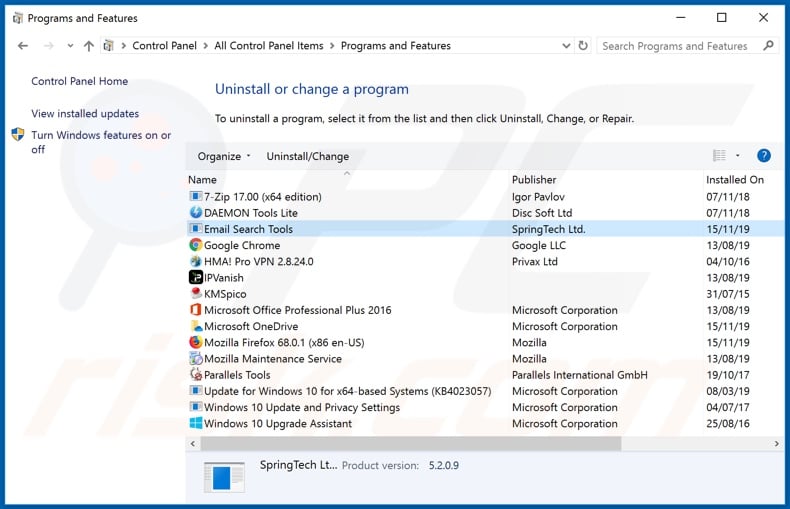Image resolution: width=790 pixels, height=509 pixels.
Task: Sort by the Name column header
Action: click(347, 179)
